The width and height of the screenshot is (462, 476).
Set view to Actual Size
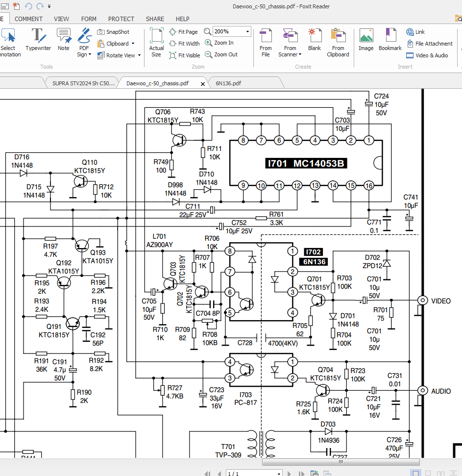coord(156,42)
